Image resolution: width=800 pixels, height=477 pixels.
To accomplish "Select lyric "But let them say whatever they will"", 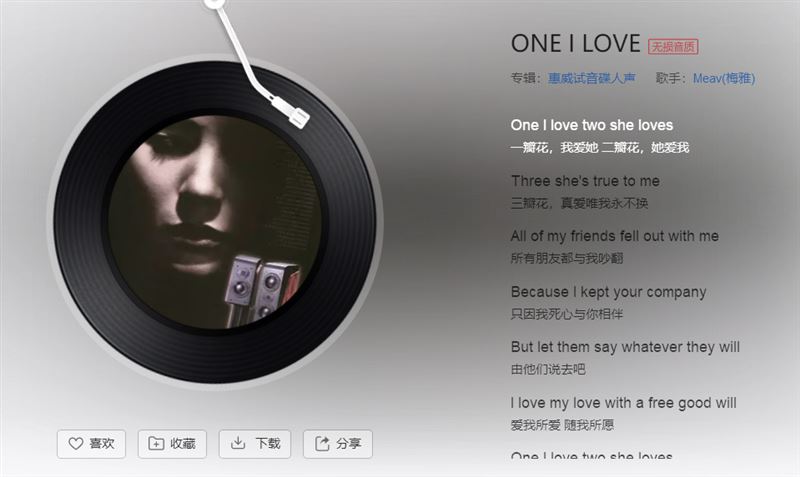I will click(x=625, y=347).
